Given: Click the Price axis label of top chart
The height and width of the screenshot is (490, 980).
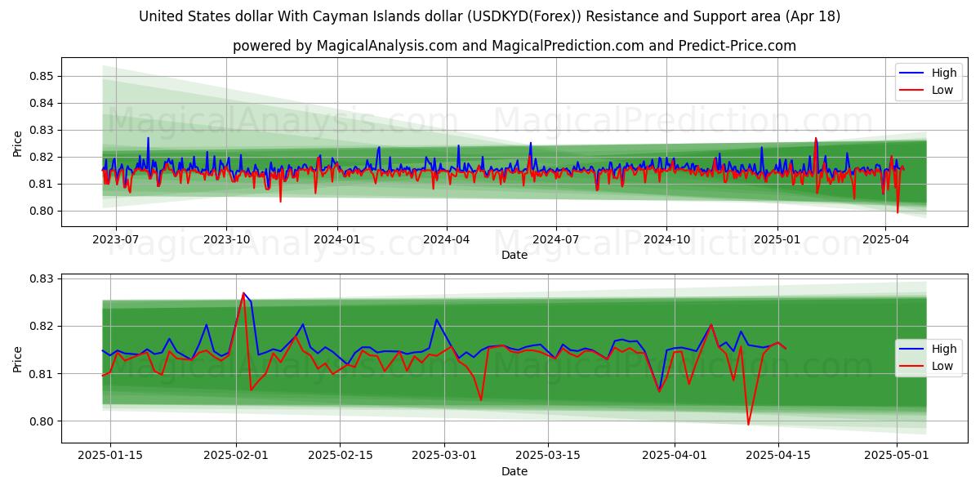Looking at the screenshot, I should tap(18, 144).
